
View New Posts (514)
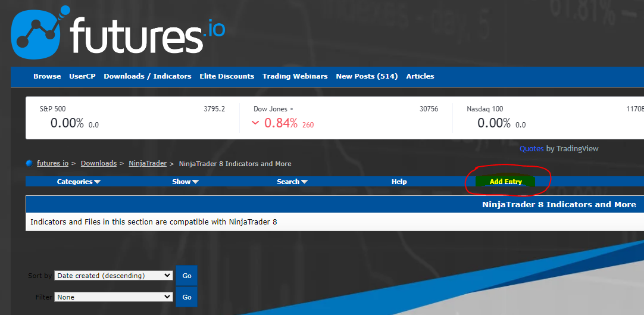367,76
